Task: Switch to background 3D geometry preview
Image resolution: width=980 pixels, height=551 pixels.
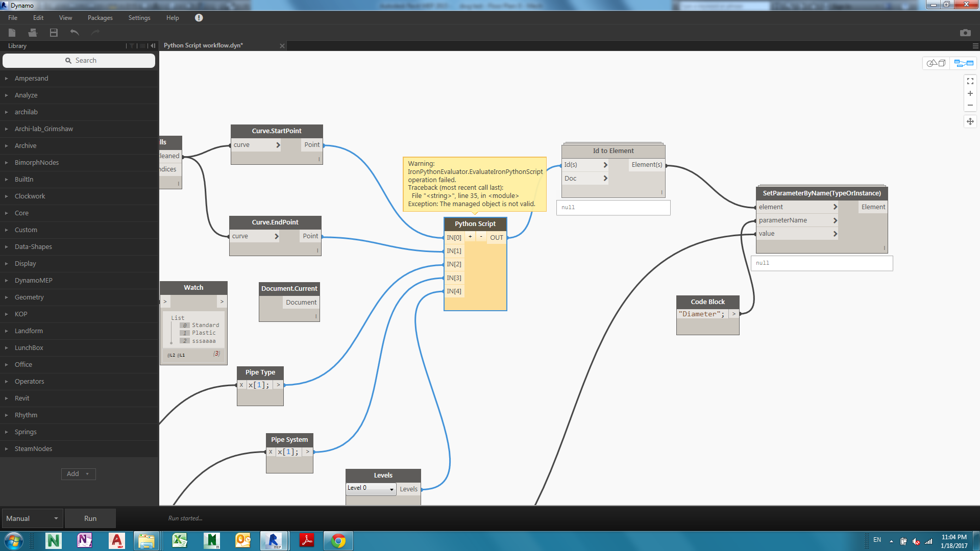Action: (x=936, y=63)
